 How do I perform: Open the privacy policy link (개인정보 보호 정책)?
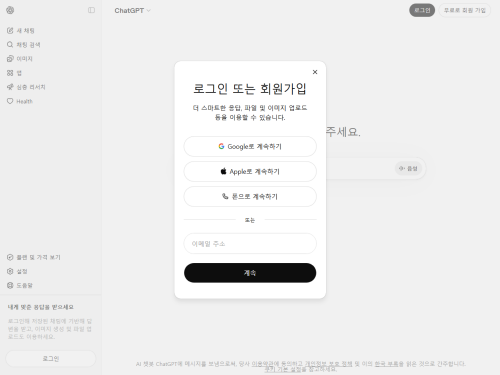coord(328,364)
